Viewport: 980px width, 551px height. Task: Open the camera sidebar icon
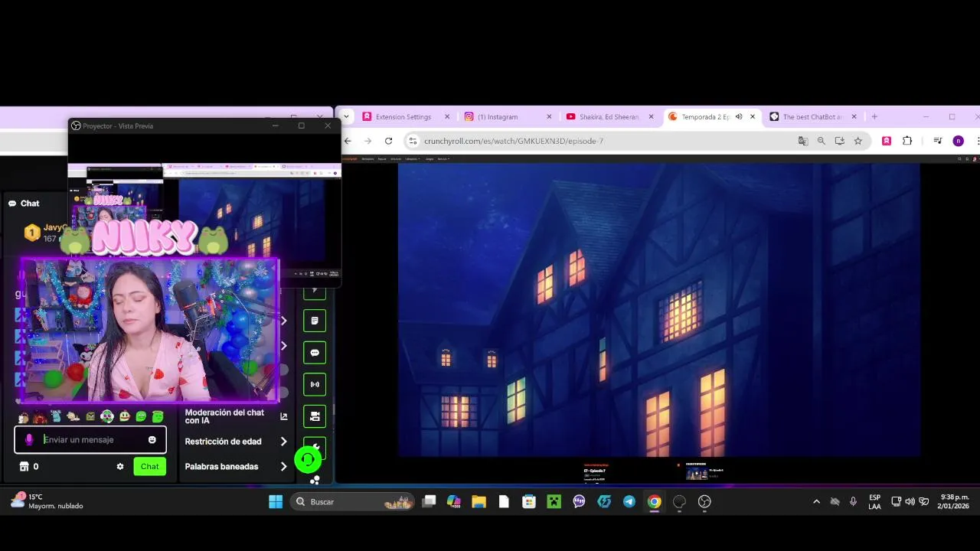[x=315, y=416]
